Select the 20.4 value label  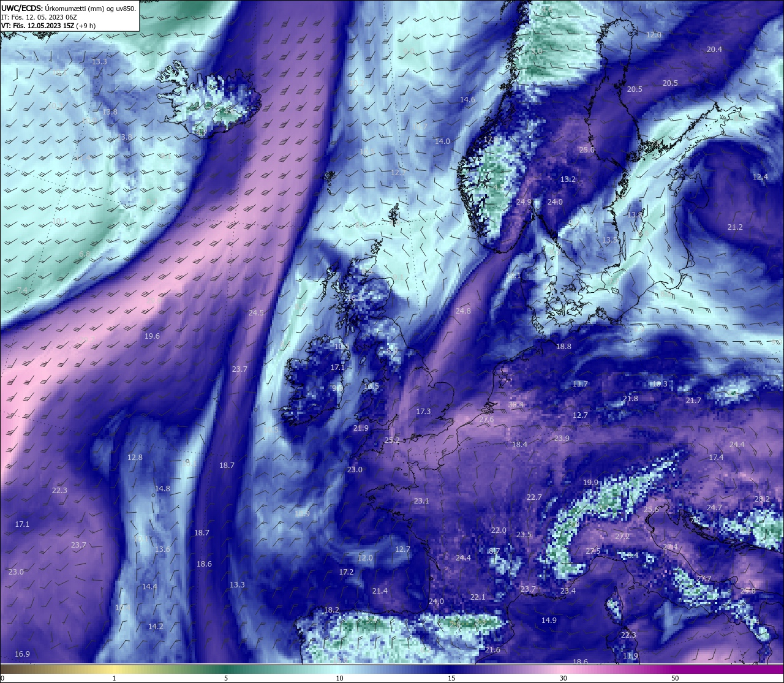tap(714, 50)
